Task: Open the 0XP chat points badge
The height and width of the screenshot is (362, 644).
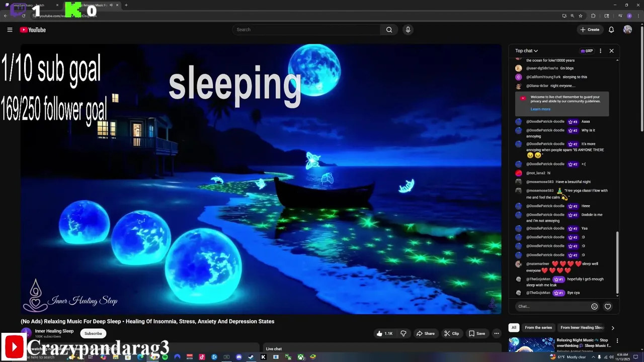Action: coord(587,51)
